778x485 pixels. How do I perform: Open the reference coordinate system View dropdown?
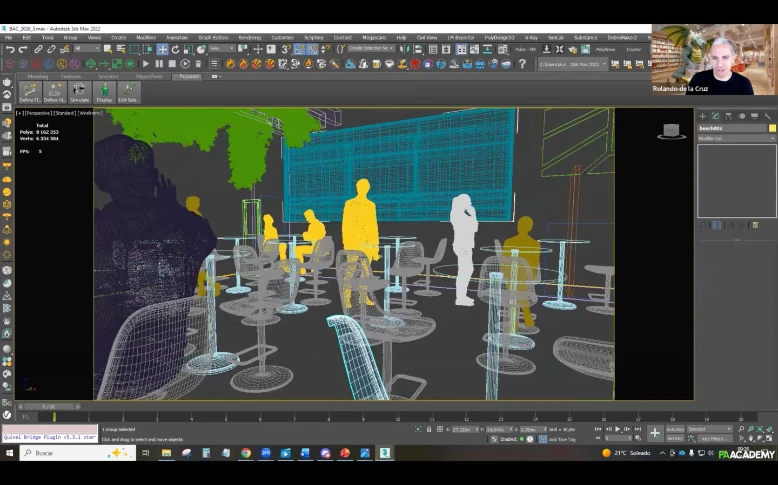pos(221,49)
